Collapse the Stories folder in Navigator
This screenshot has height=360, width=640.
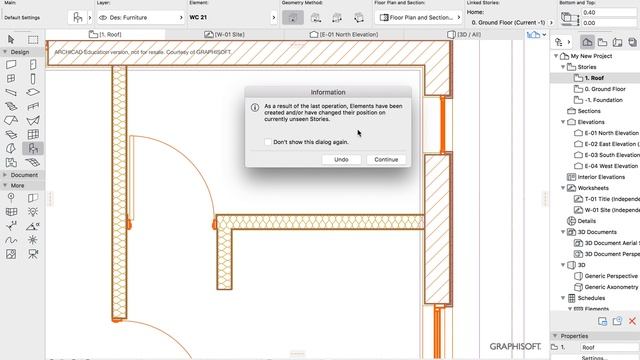coord(563,67)
